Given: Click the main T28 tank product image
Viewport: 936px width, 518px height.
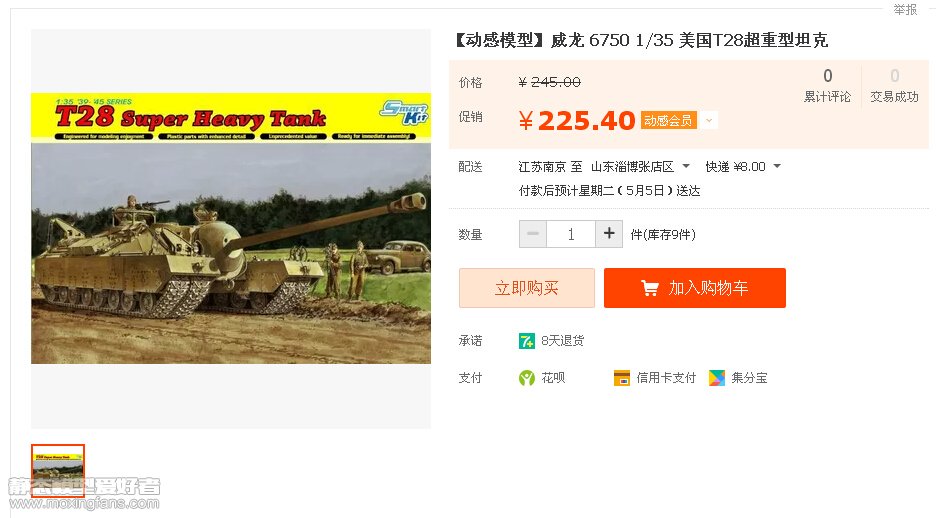Looking at the screenshot, I should (231, 229).
